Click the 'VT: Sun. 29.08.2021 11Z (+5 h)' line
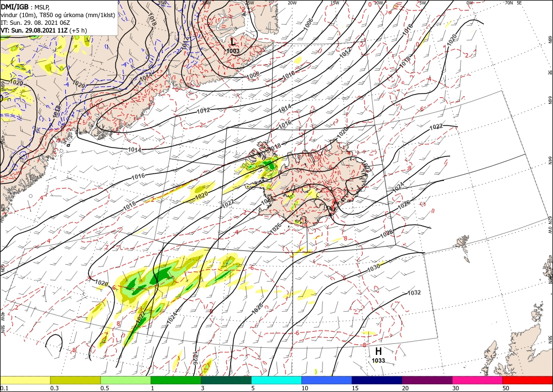The width and height of the screenshot is (553, 392). [x=44, y=30]
